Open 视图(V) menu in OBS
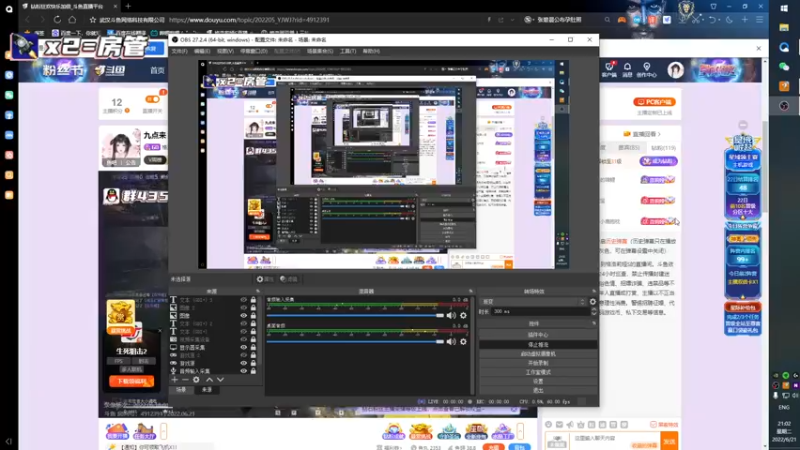Screen dimensions: 800x450 (225, 51)
